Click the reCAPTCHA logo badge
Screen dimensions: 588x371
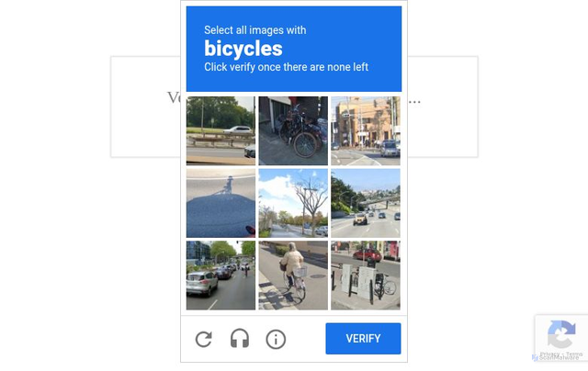[x=561, y=335]
